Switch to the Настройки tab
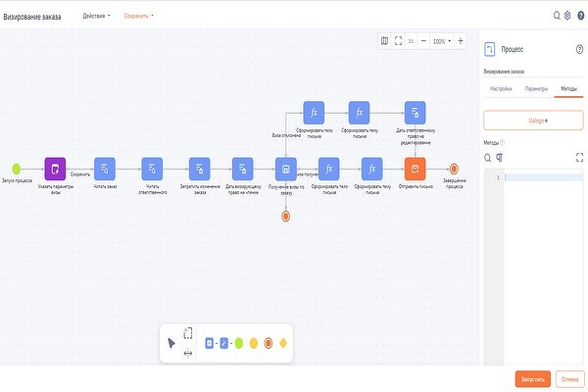 tap(502, 89)
